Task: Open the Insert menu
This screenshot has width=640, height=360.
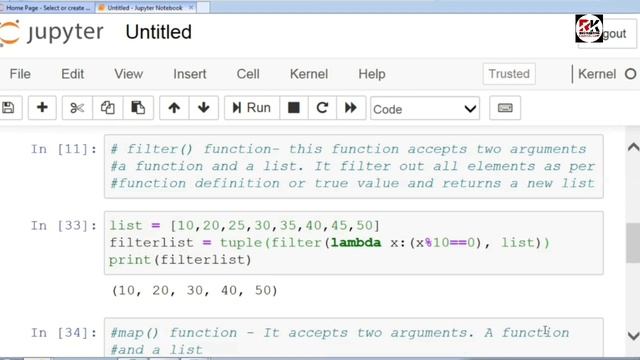Action: click(x=190, y=74)
